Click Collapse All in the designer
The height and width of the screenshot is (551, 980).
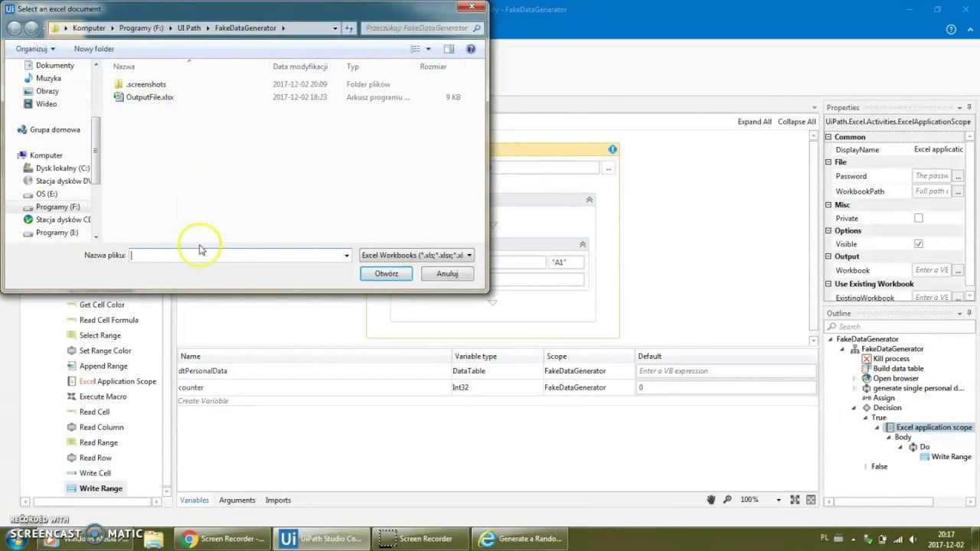click(797, 122)
